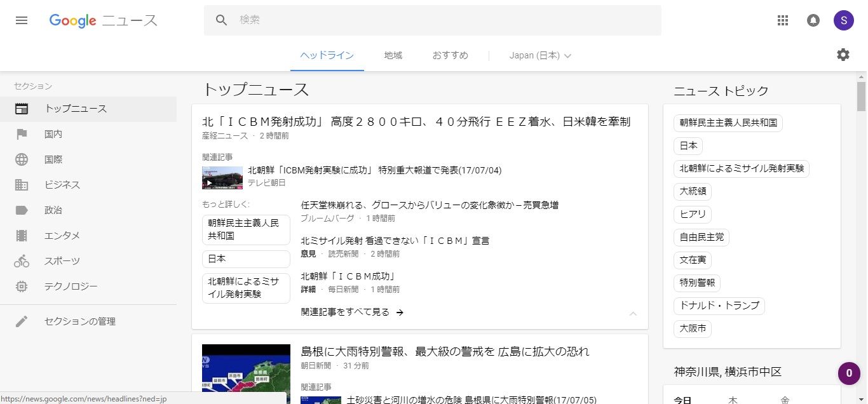Viewport: 868px width, 404px height.
Task: Click 朝日新聞 source label
Action: [316, 365]
